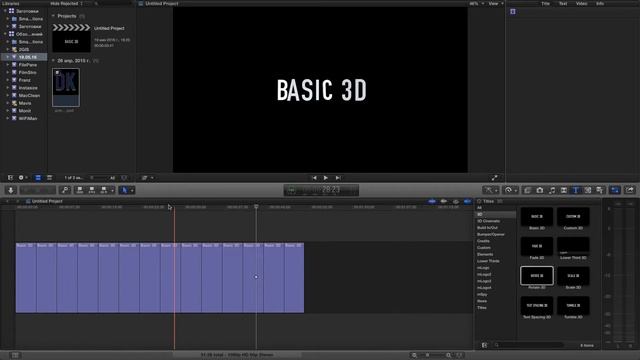Image resolution: width=640 pixels, height=360 pixels.
Task: Click the Share export icon
Action: point(630,190)
